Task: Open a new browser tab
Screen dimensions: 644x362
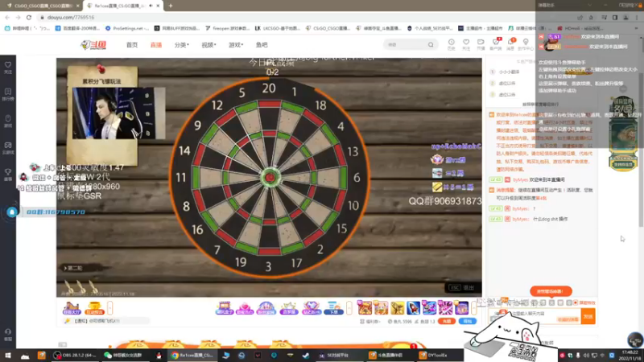Action: click(x=171, y=6)
